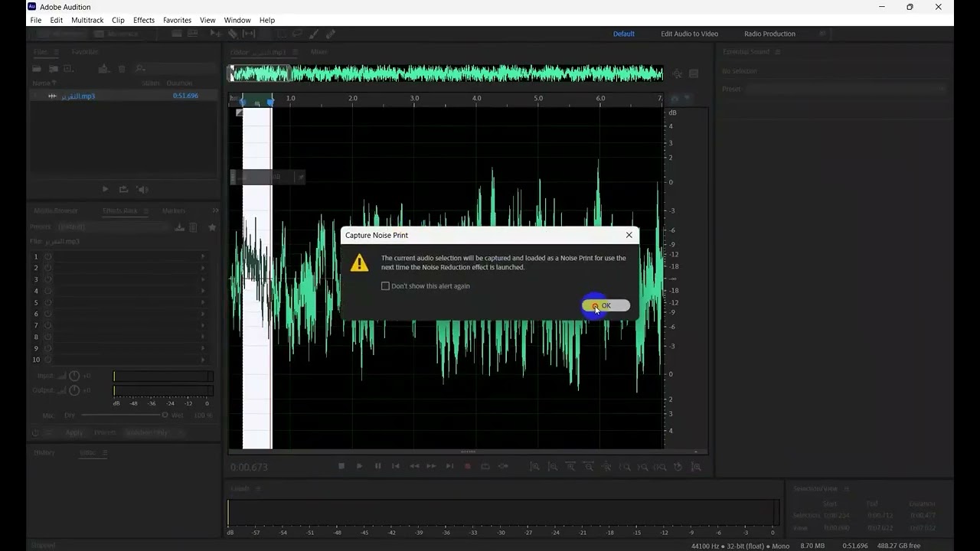Close the Capture Noise Print dialog
Image resolution: width=980 pixels, height=551 pixels.
pyautogui.click(x=629, y=235)
